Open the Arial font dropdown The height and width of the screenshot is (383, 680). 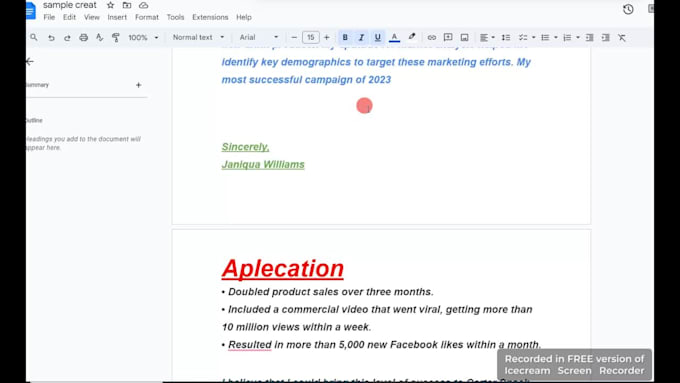(259, 37)
